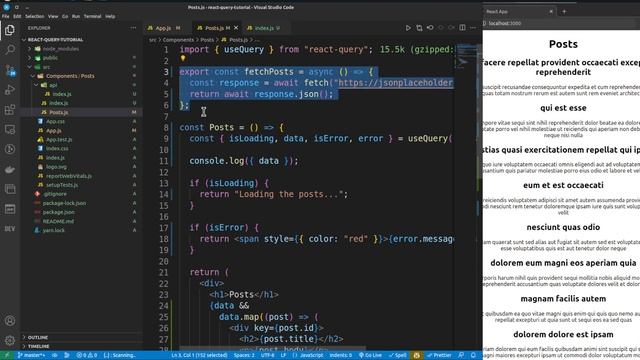The width and height of the screenshot is (640, 360).
Task: Open the Source Control view
Action: coord(10,70)
